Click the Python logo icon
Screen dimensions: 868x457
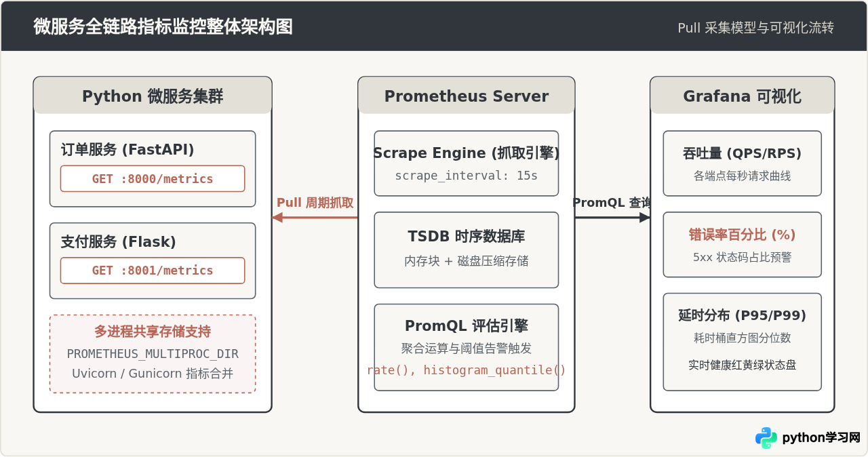766,438
